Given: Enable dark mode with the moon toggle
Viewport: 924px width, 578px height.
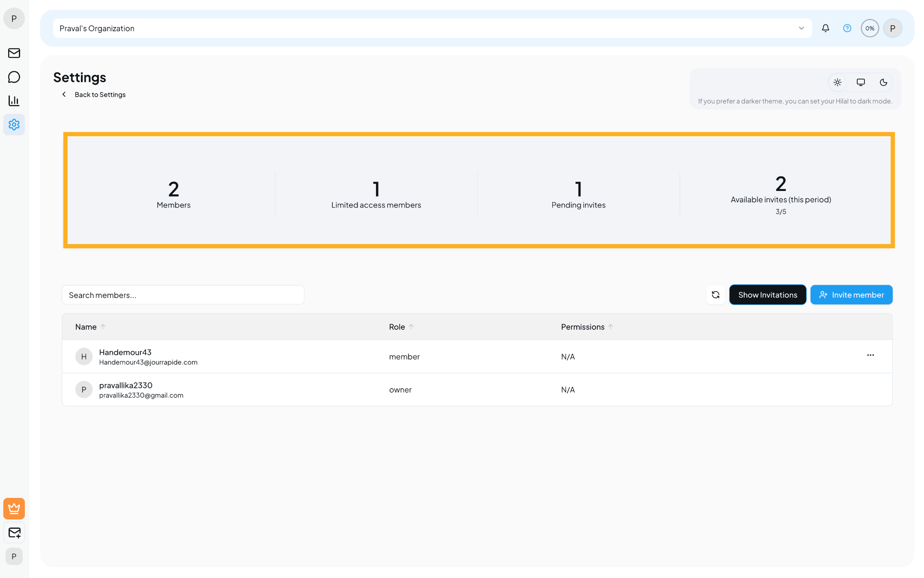Looking at the screenshot, I should click(883, 82).
